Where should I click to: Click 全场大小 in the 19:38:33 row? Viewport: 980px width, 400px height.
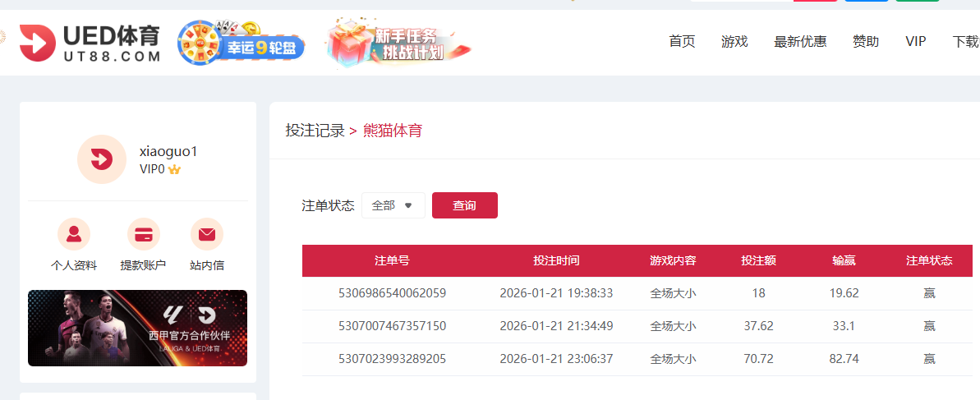673,293
